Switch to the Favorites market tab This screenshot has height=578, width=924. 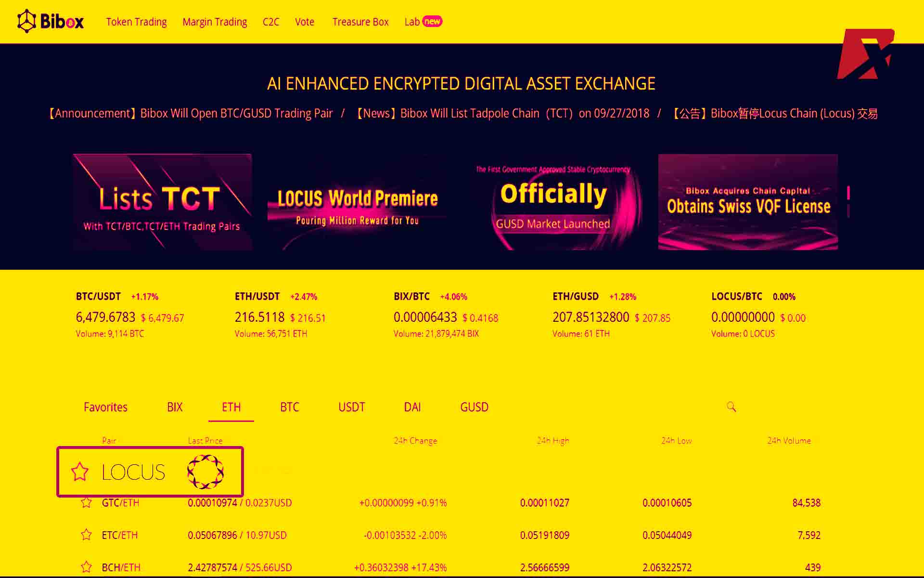106,407
